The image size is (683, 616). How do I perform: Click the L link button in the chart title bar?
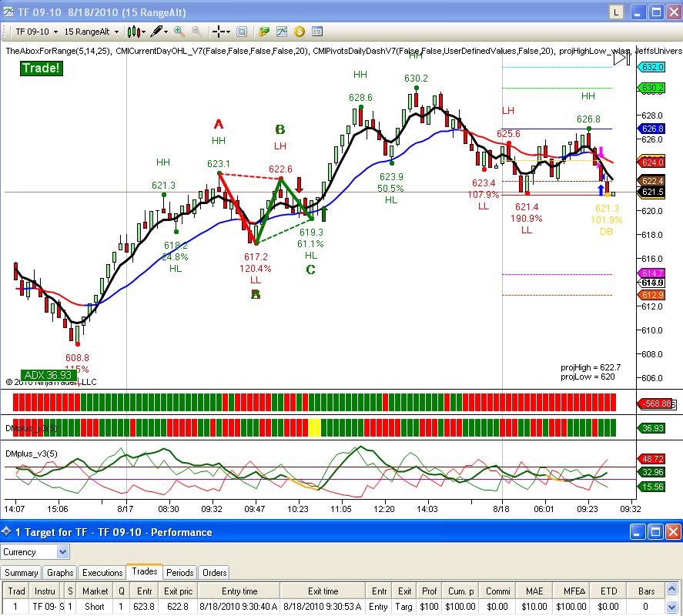click(616, 12)
